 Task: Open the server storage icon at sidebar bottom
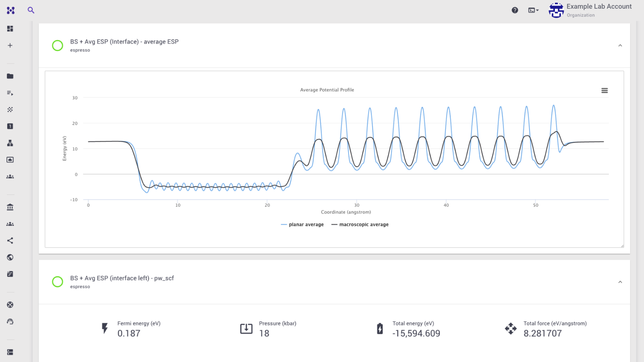click(10, 352)
